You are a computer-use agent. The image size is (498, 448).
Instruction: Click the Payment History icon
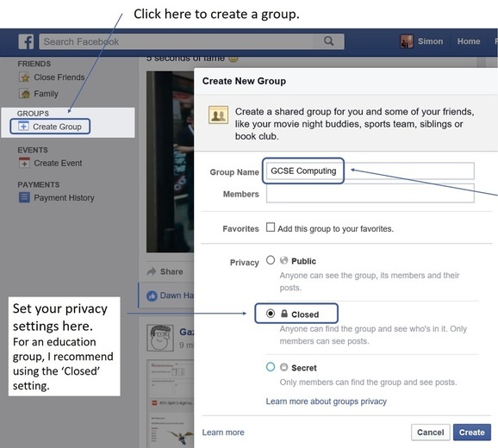[24, 197]
